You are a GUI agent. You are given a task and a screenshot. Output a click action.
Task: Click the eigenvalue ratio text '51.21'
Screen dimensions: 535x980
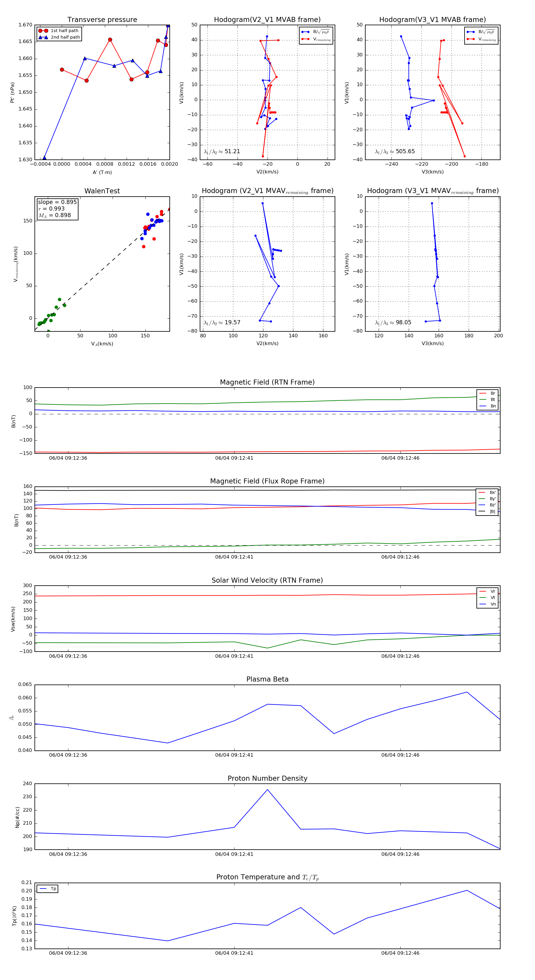[232, 151]
